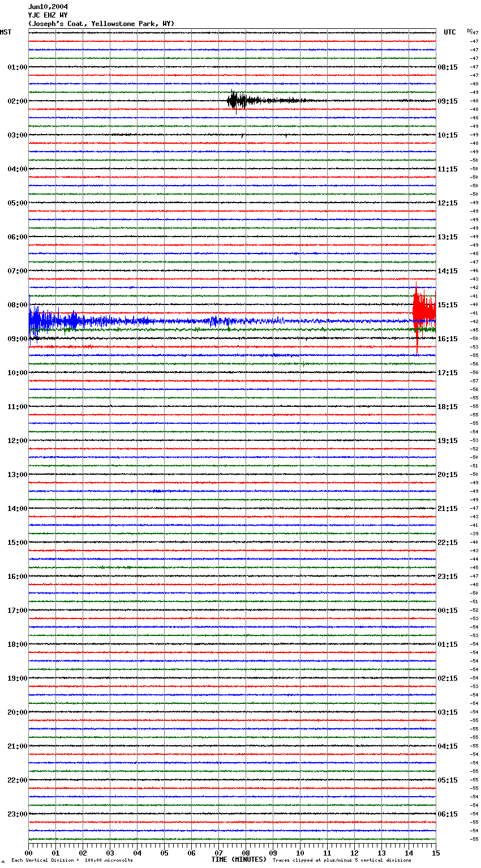Click minute 03 on the bottom time axis

110,852
